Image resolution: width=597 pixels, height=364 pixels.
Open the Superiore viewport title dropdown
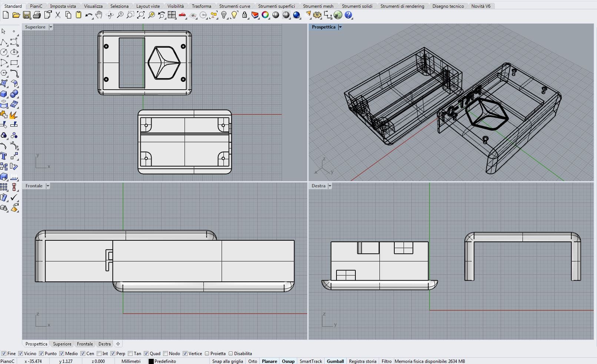(x=50, y=27)
